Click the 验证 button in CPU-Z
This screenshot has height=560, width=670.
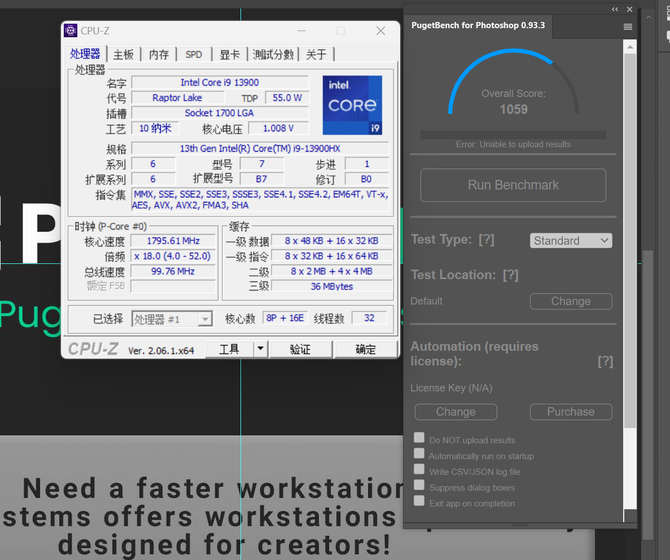point(300,349)
